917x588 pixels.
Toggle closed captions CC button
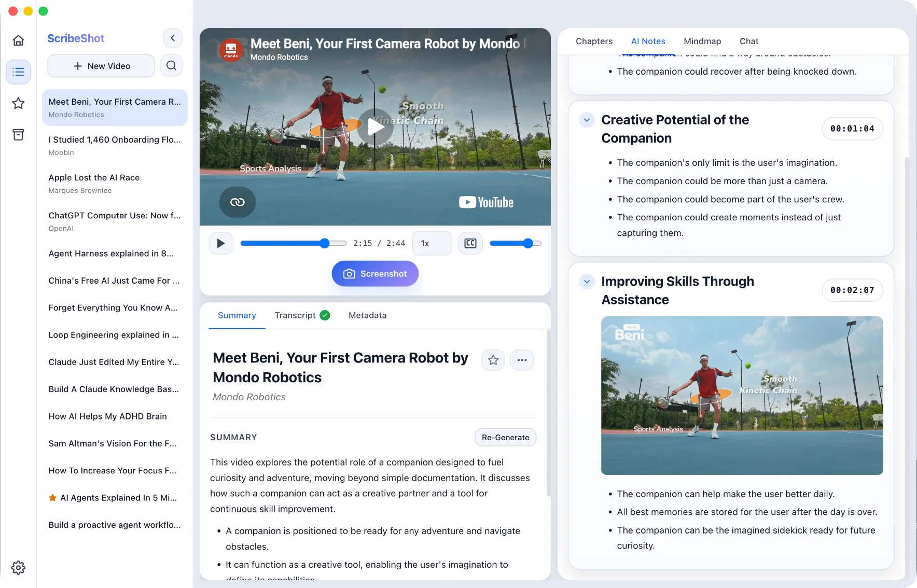click(x=470, y=243)
